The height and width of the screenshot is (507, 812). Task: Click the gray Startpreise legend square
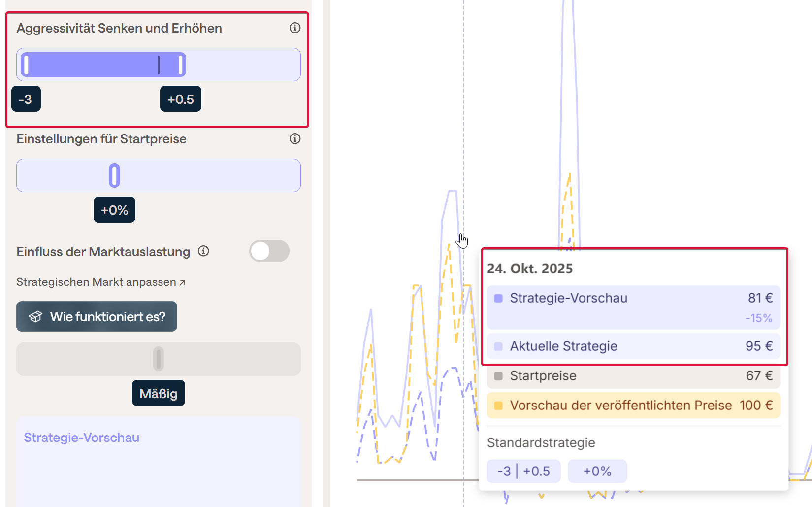pyautogui.click(x=498, y=376)
